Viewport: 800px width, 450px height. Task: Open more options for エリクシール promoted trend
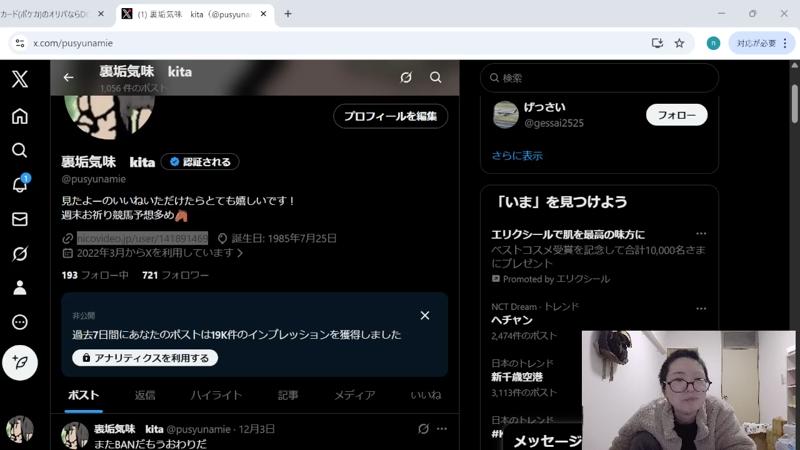[701, 234]
